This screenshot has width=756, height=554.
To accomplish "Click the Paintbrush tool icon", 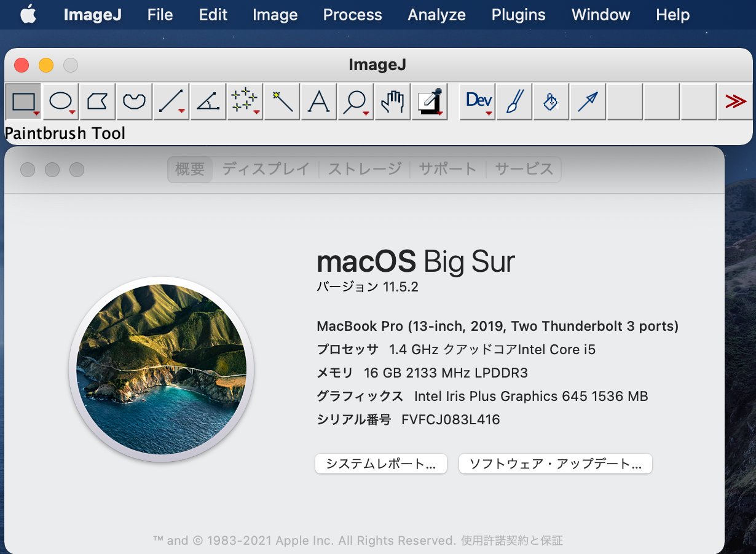I will coord(514,101).
